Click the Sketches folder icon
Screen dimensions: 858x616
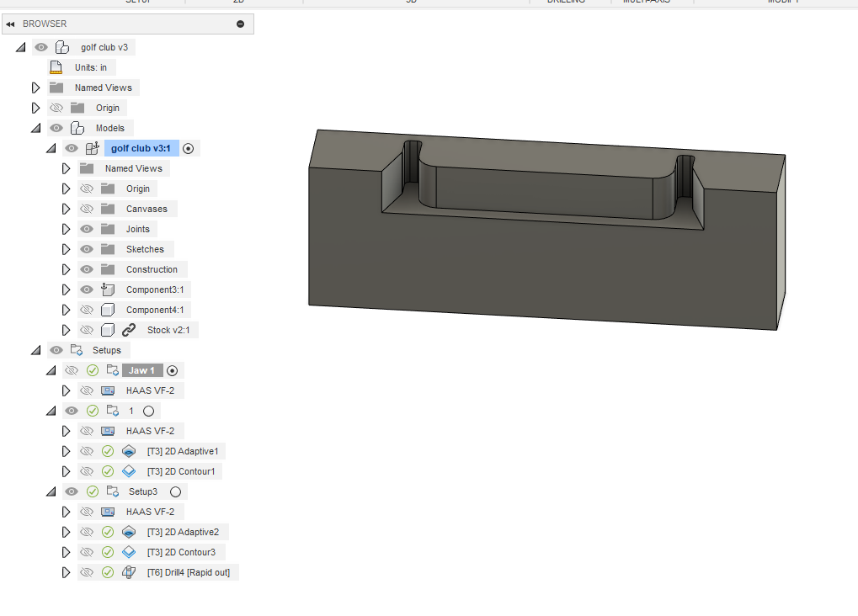click(108, 249)
